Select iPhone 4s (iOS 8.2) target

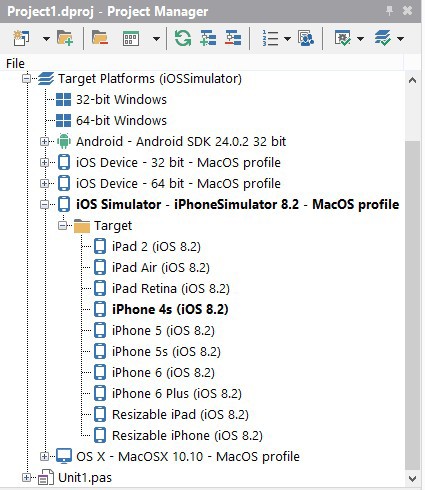(170, 309)
